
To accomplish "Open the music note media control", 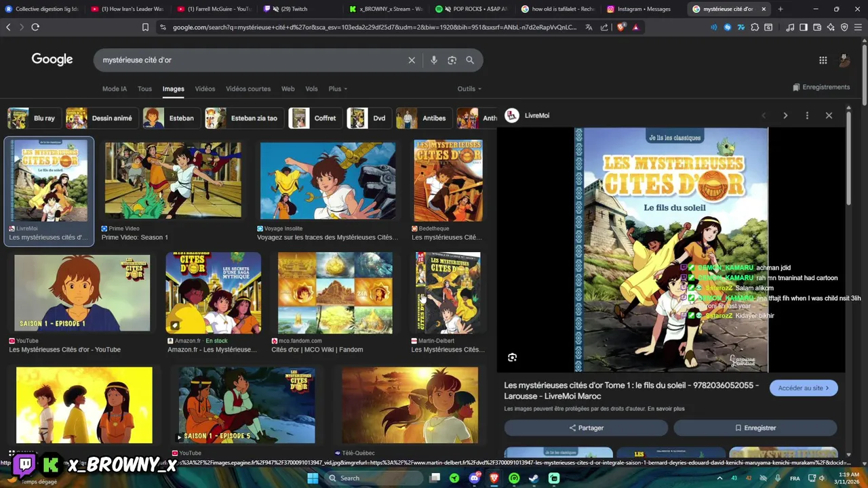I will [790, 27].
